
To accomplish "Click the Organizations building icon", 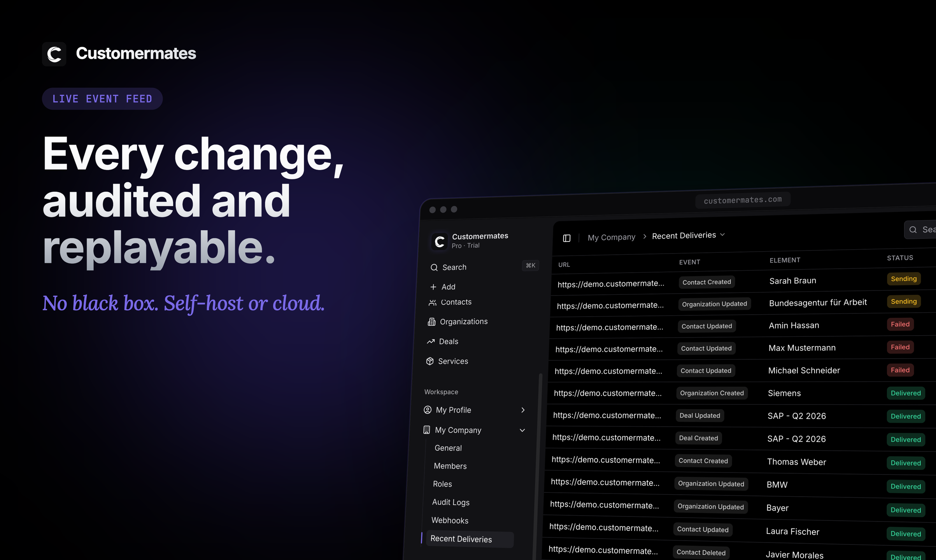I will tap(431, 322).
